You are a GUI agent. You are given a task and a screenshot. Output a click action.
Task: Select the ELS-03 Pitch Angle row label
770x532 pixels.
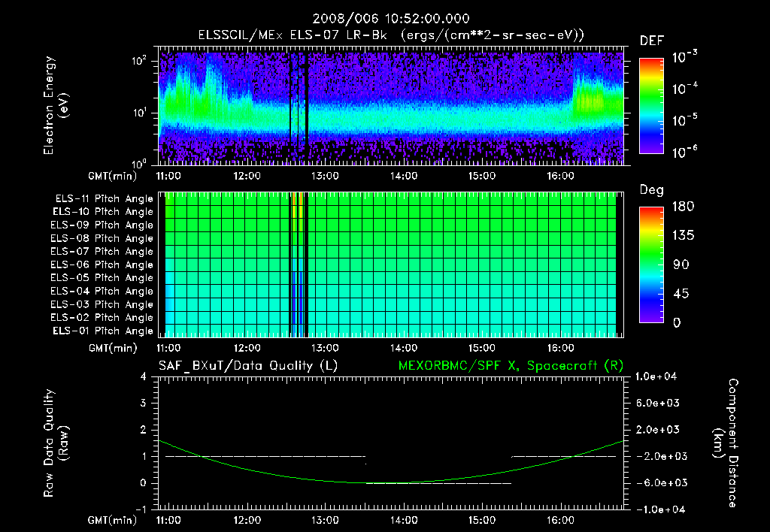102,304
